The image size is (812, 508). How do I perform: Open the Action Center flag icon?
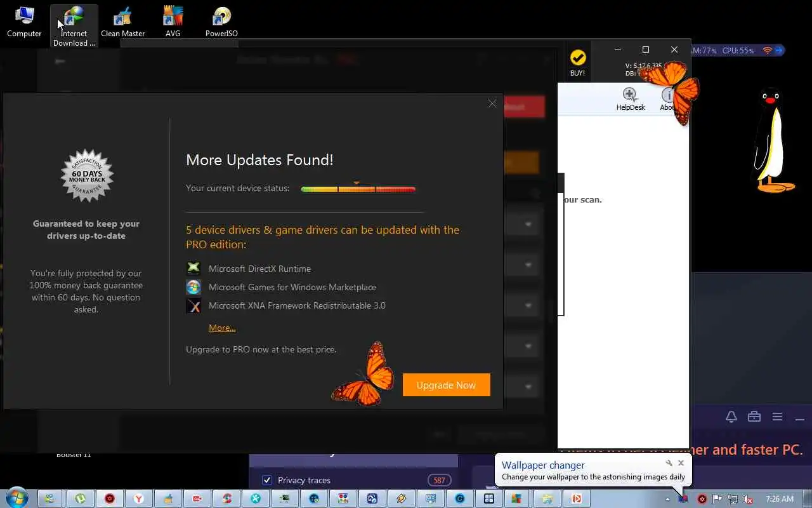(x=717, y=499)
